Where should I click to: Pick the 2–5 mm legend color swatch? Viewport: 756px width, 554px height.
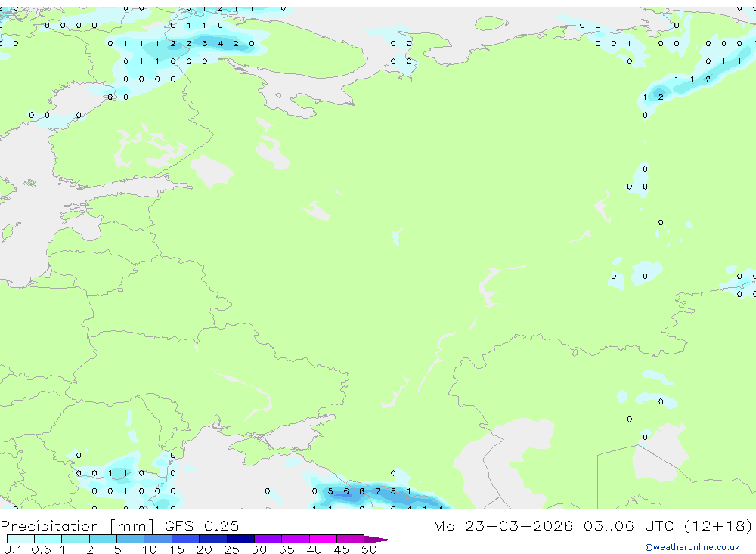click(x=103, y=539)
